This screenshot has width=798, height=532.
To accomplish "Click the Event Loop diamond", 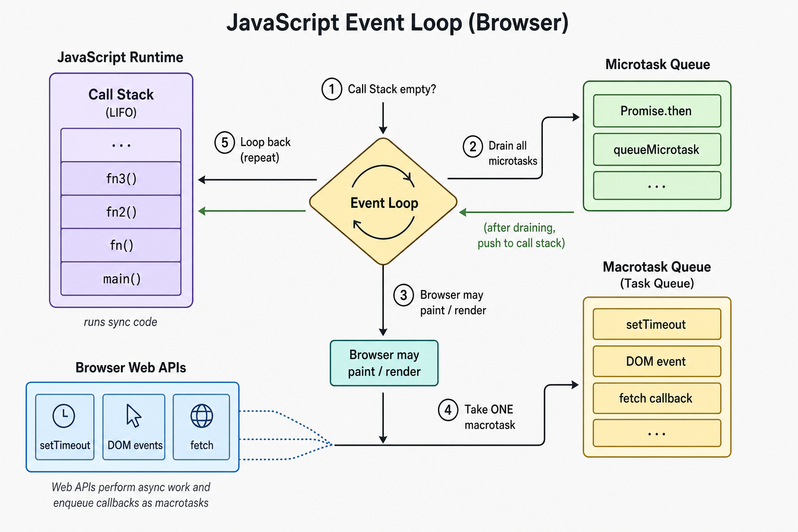I will pos(383,202).
